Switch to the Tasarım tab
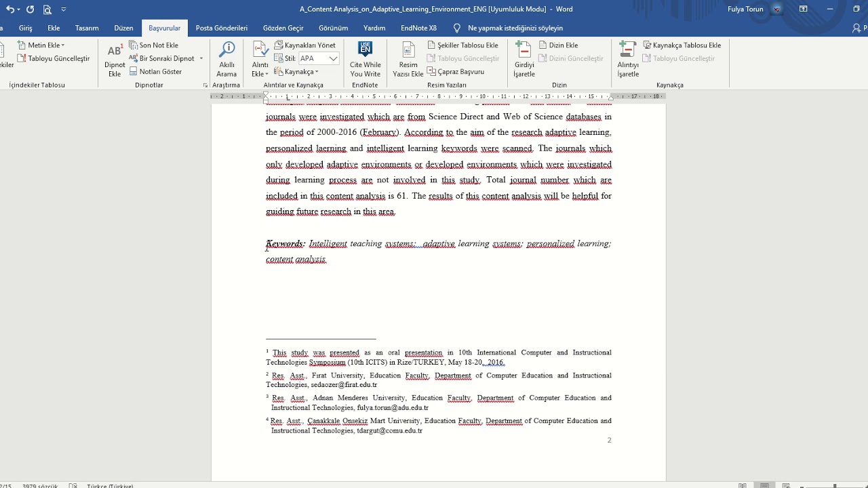 pos(87,28)
